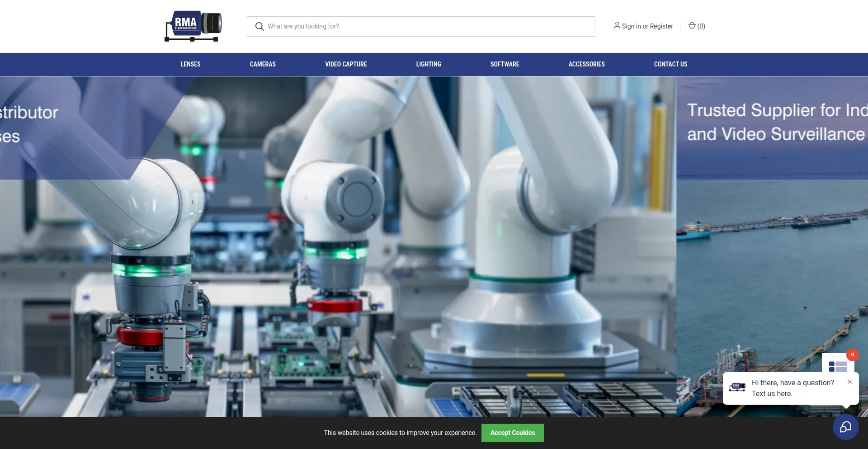
Task: Open the round chat bubble button
Action: 845,427
